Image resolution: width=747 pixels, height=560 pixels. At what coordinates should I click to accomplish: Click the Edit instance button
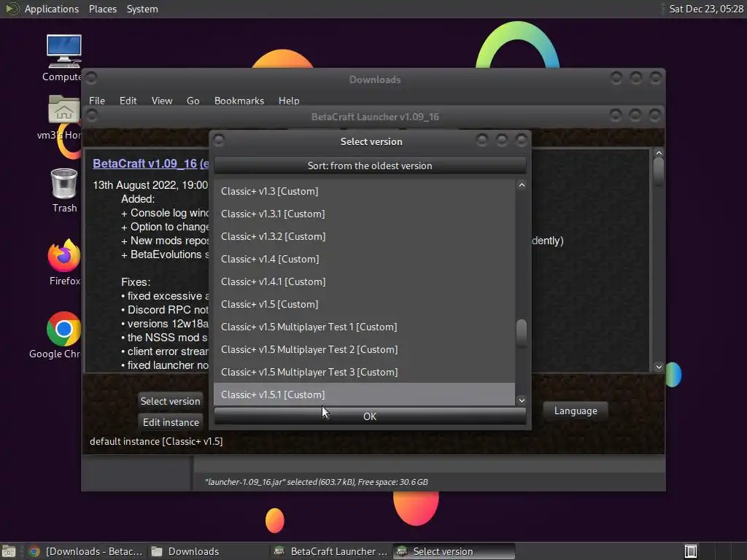tap(171, 422)
